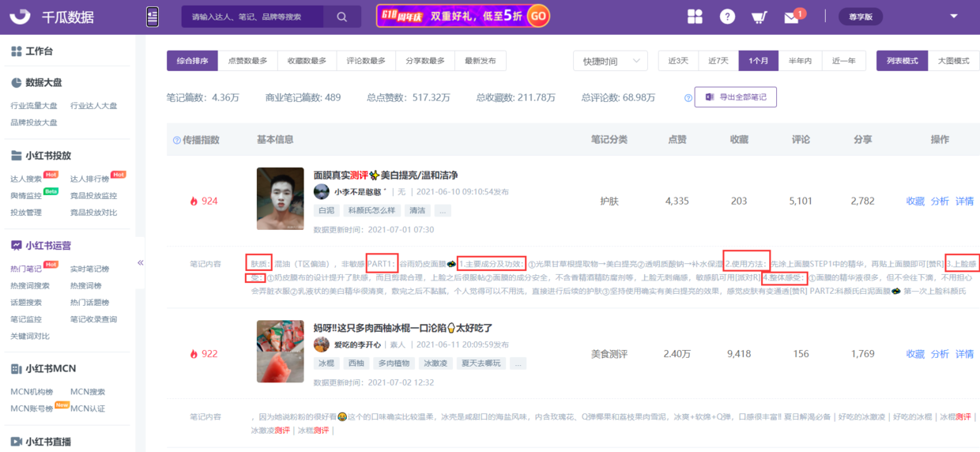Viewport: 980px width, 452px height.
Task: Switch to 大图模式 view
Action: point(953,61)
